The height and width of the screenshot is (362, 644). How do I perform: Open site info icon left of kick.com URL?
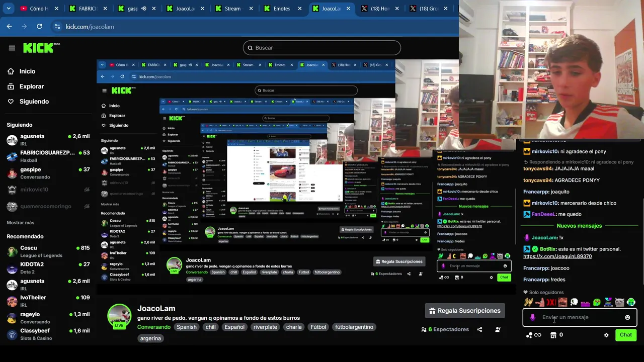(57, 27)
